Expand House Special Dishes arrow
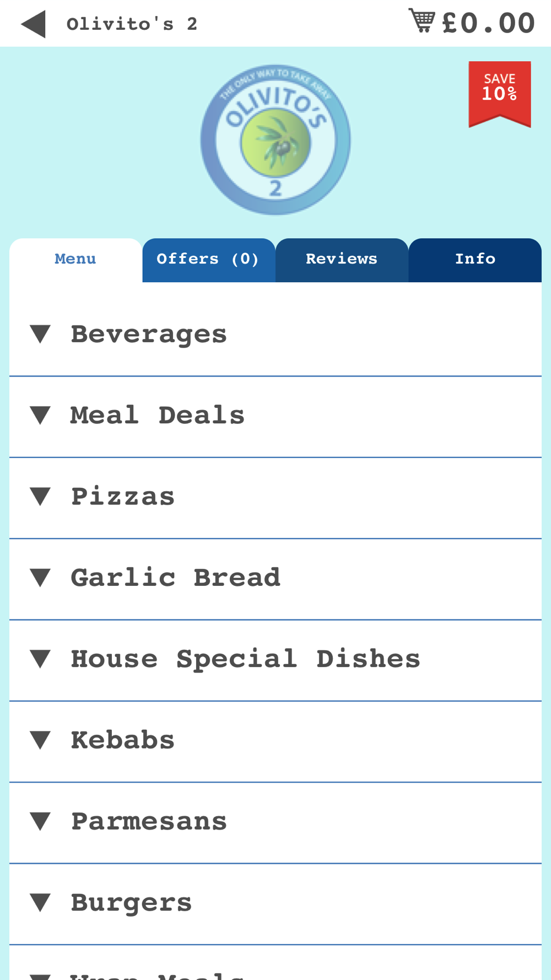 (x=40, y=659)
